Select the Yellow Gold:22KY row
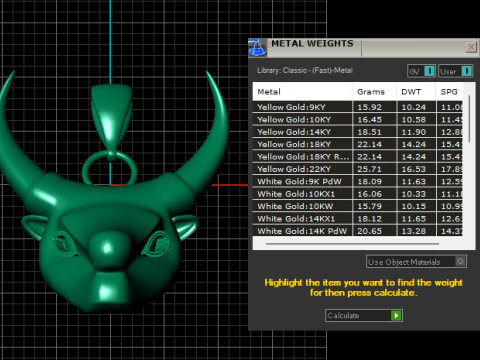Screen dimensions: 480x360 pyautogui.click(x=358, y=169)
